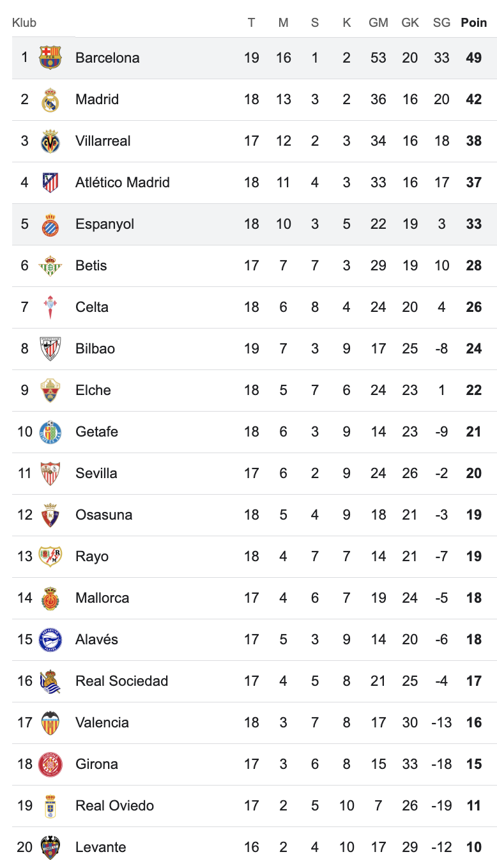Select the Mallorca table row name
The height and width of the screenshot is (868, 497).
(102, 598)
